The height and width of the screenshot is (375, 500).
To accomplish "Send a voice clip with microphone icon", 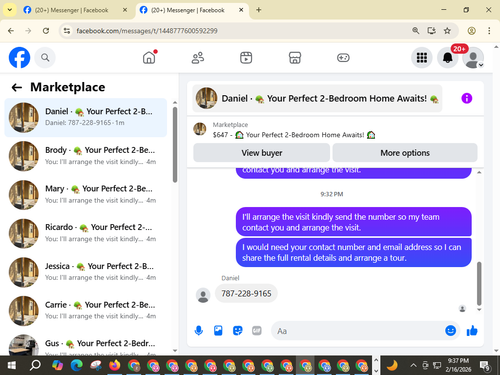I will [199, 331].
